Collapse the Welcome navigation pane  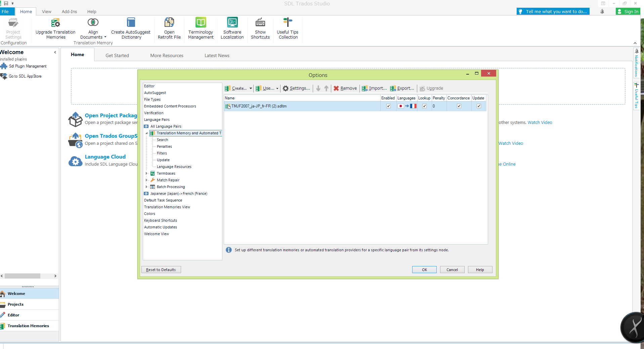(55, 52)
